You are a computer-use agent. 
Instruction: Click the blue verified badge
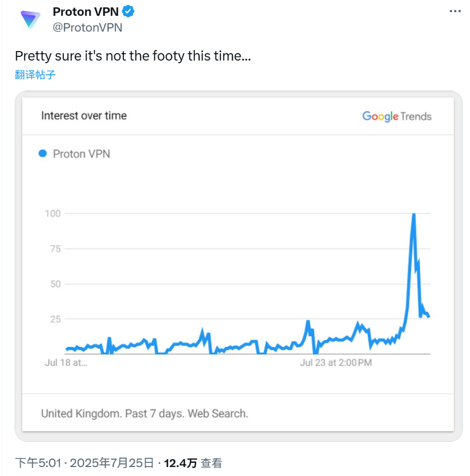pyautogui.click(x=128, y=12)
